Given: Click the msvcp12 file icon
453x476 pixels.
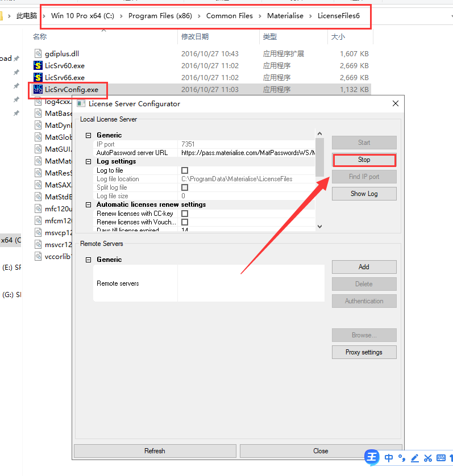Looking at the screenshot, I should tap(38, 232).
